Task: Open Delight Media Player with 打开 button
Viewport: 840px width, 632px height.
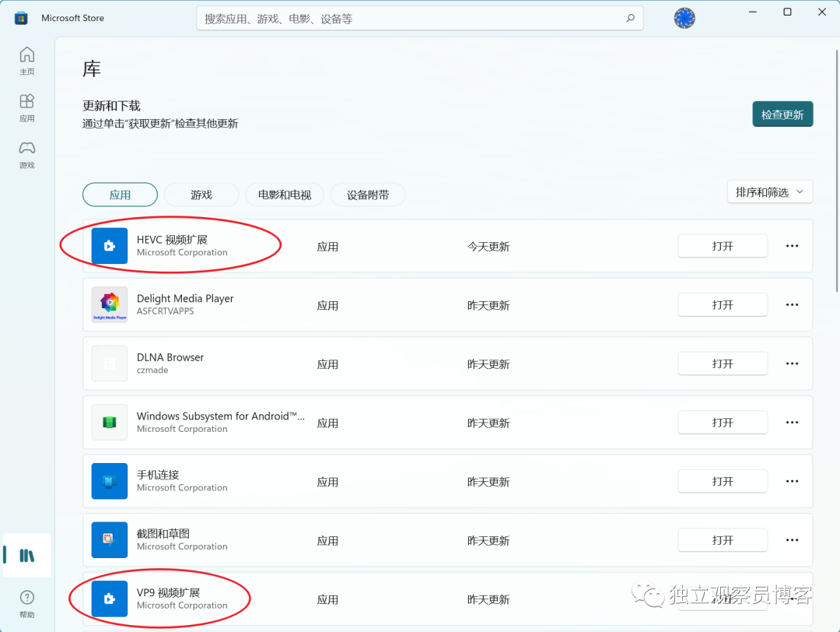Action: tap(723, 305)
